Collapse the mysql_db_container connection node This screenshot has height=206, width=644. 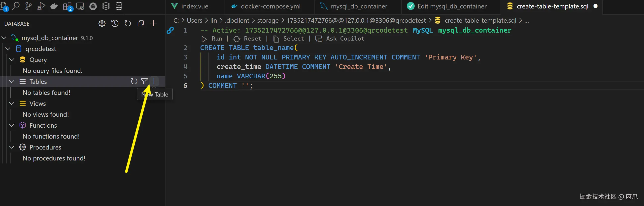point(4,38)
